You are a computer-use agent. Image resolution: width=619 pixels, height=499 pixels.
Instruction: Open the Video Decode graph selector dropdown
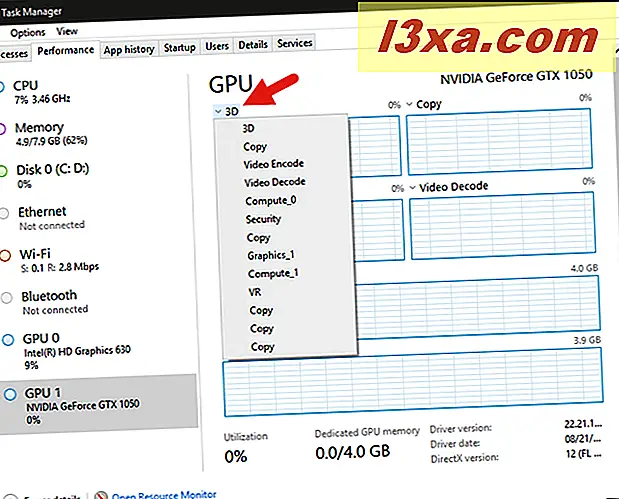tap(449, 187)
